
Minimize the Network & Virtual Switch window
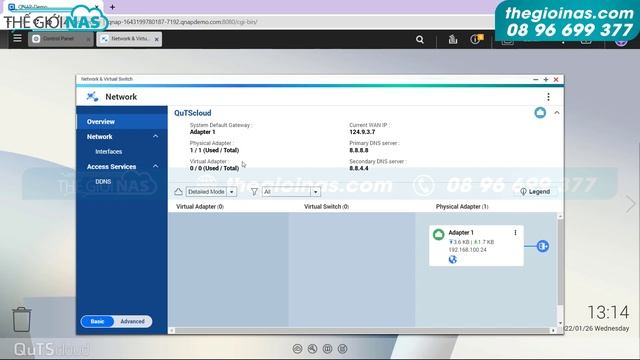pos(536,80)
